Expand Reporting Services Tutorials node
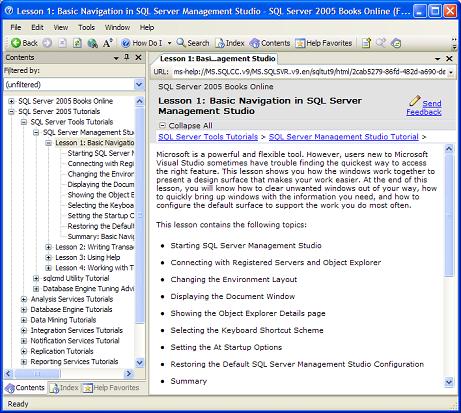This screenshot has width=461, height=413. tap(24, 362)
